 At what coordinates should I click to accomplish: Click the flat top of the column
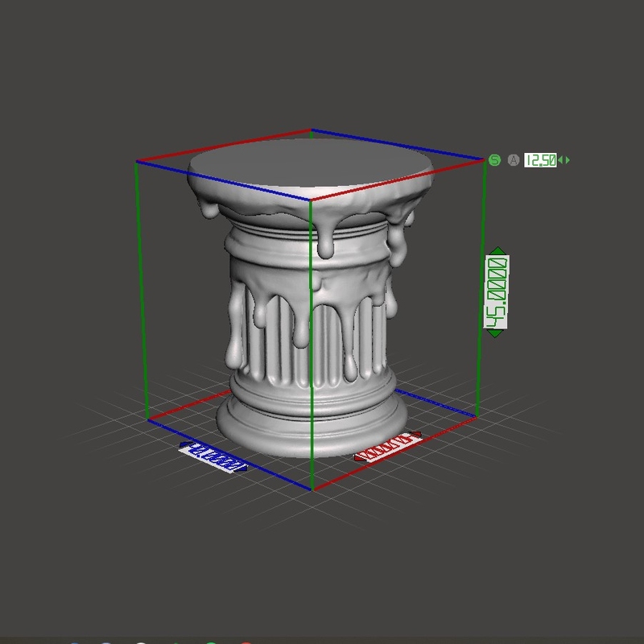(310, 165)
